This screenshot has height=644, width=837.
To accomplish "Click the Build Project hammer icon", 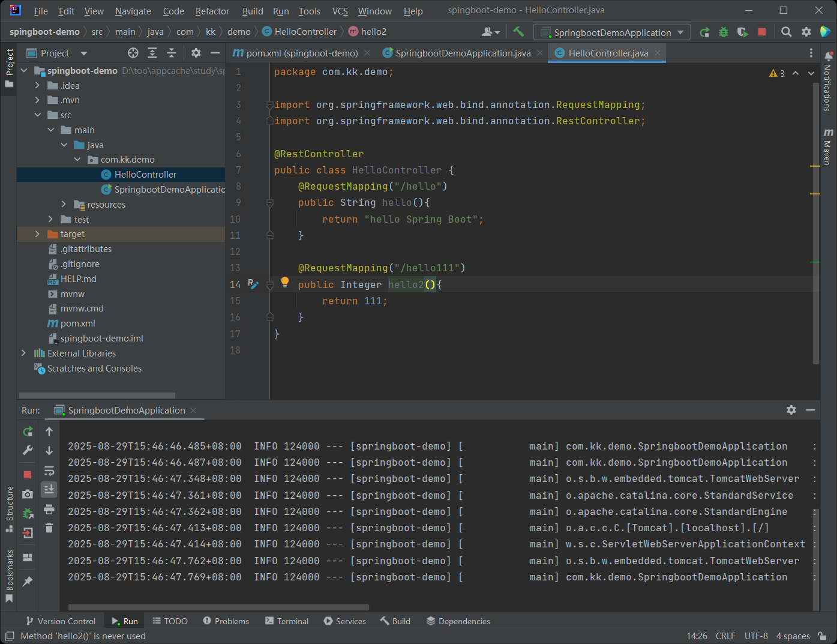I will tap(518, 32).
